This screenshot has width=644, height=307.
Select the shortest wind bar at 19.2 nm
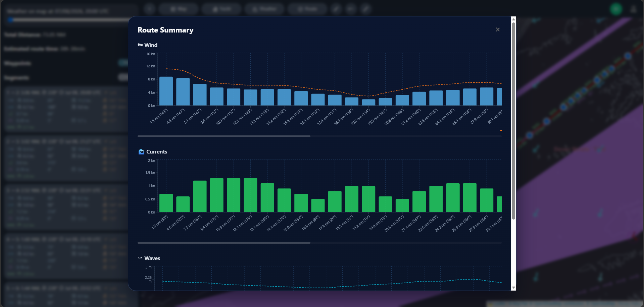coord(368,103)
